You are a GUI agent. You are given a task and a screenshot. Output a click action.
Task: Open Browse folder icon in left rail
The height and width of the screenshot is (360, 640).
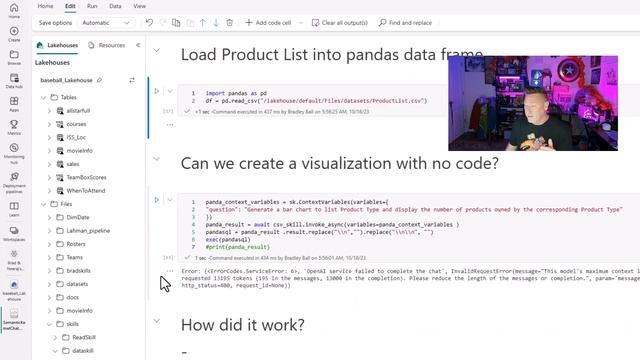click(14, 58)
